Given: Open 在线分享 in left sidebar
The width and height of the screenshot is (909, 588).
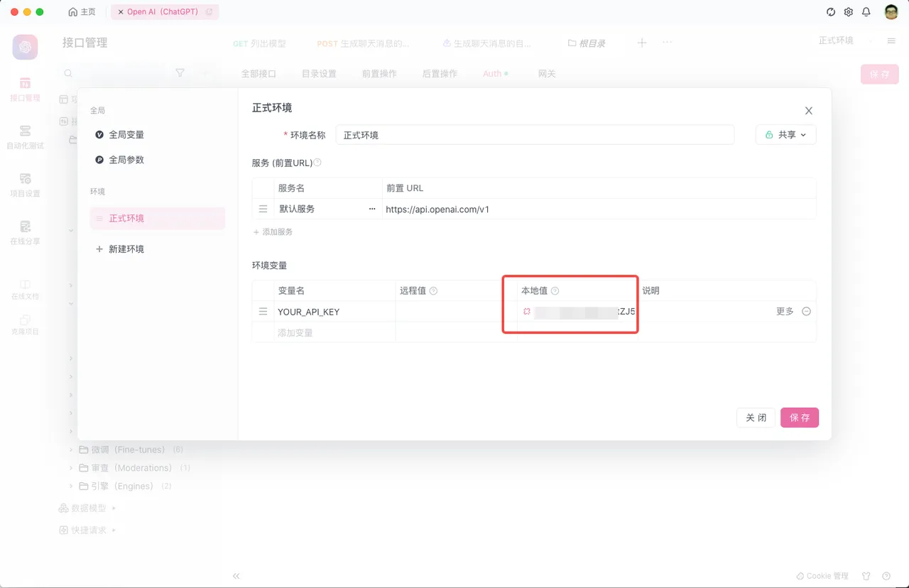Looking at the screenshot, I should [25, 232].
